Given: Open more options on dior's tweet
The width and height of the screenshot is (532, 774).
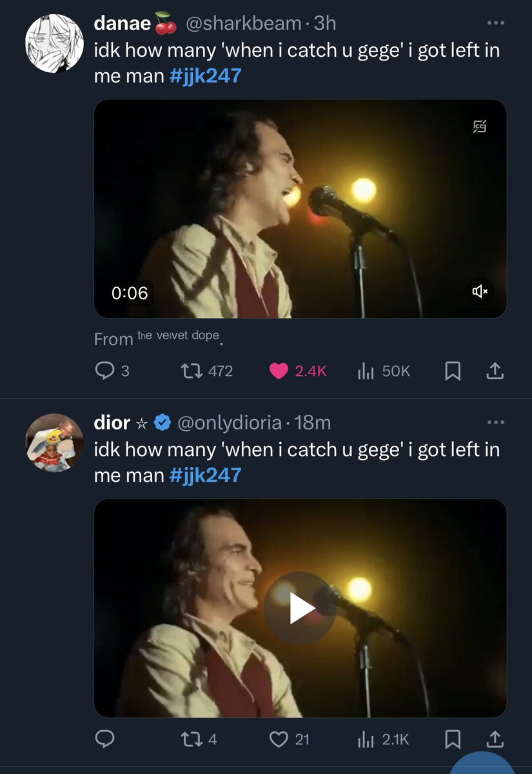Looking at the screenshot, I should click(495, 422).
